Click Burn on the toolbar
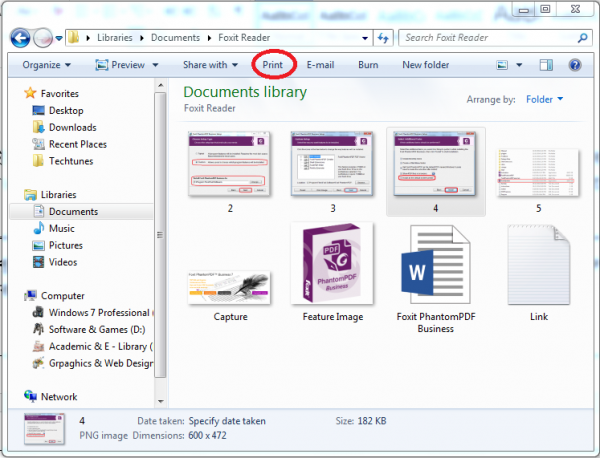The width and height of the screenshot is (600, 458). (x=368, y=65)
